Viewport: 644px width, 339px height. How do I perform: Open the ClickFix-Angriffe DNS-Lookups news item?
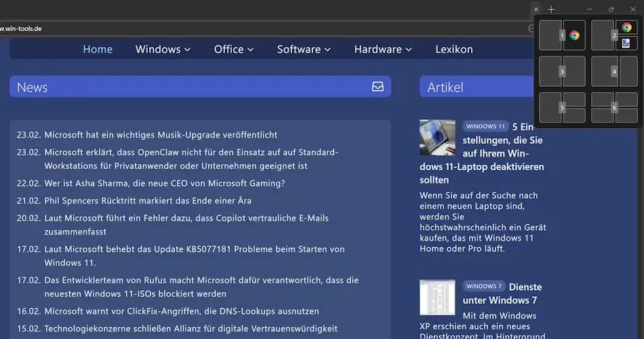click(x=182, y=311)
